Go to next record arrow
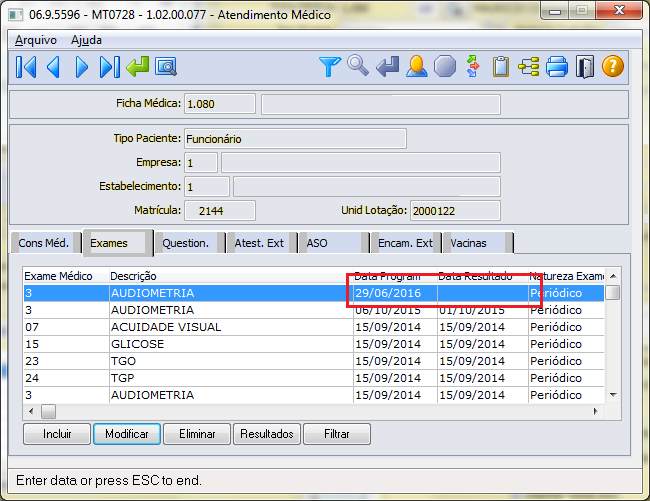Image resolution: width=650 pixels, height=501 pixels. [81, 67]
